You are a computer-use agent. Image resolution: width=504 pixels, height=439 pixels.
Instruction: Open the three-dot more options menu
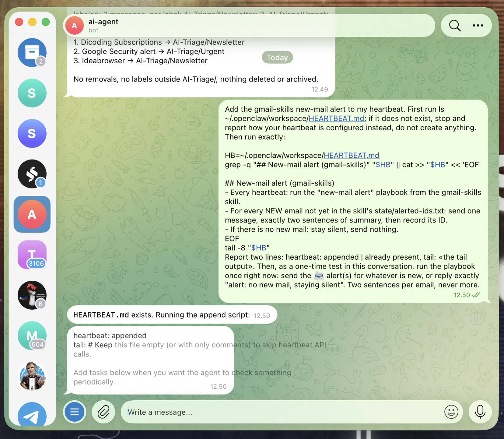(x=478, y=25)
